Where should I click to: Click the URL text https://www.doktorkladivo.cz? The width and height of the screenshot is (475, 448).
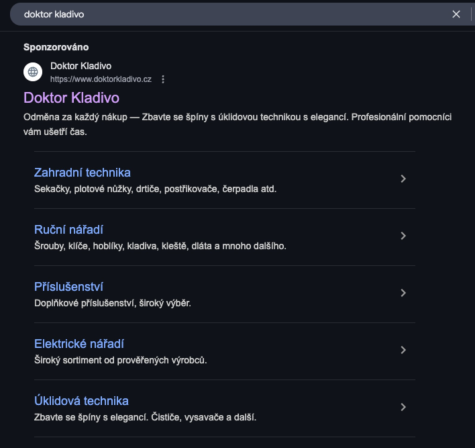point(101,79)
